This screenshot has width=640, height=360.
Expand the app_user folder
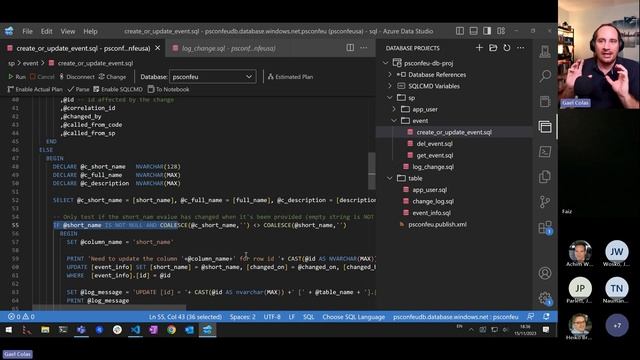[394, 109]
